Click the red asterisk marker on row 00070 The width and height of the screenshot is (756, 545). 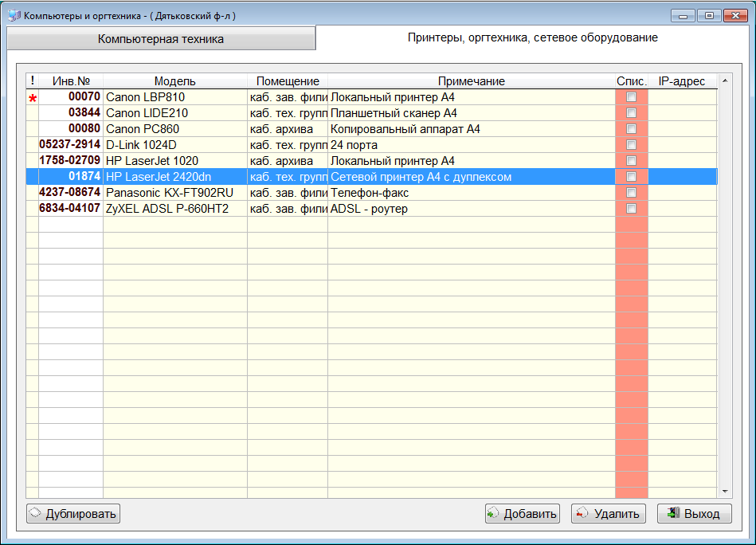(x=33, y=98)
